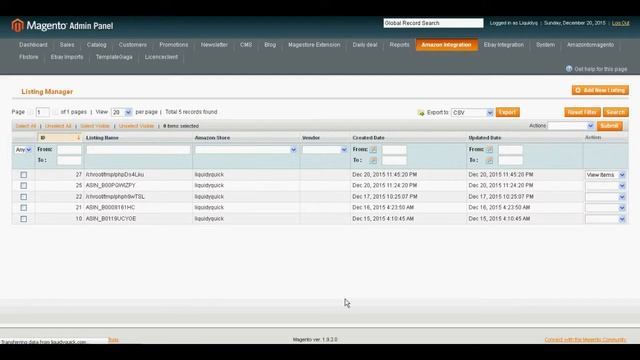The width and height of the screenshot is (640, 360).
Task: Click the Magento logo icon
Action: coord(17,25)
